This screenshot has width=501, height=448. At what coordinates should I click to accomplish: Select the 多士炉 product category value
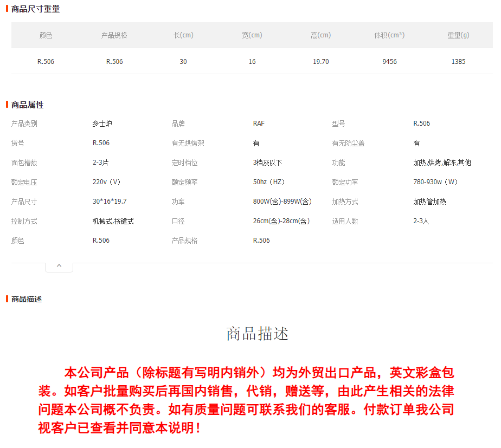[x=102, y=124]
